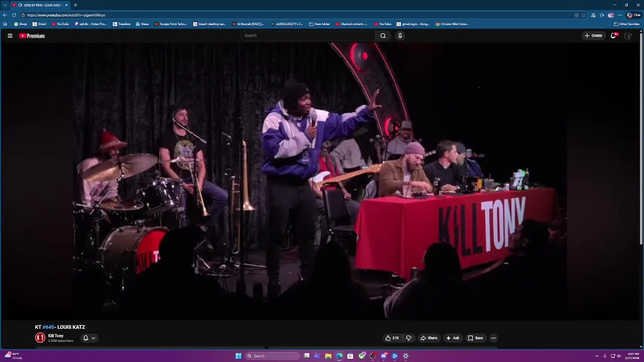Screen dimensions: 644x362
Task: Open volume control in system tray
Action: (x=618, y=356)
